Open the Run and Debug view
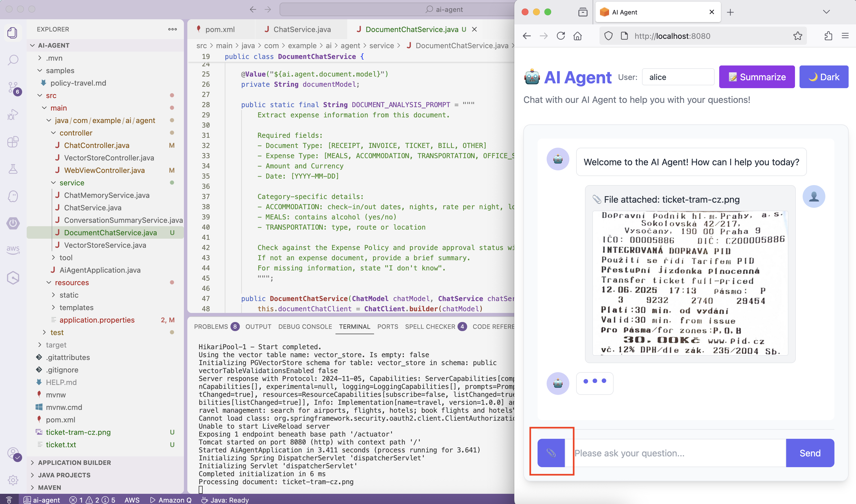The width and height of the screenshot is (856, 504). (x=13, y=115)
